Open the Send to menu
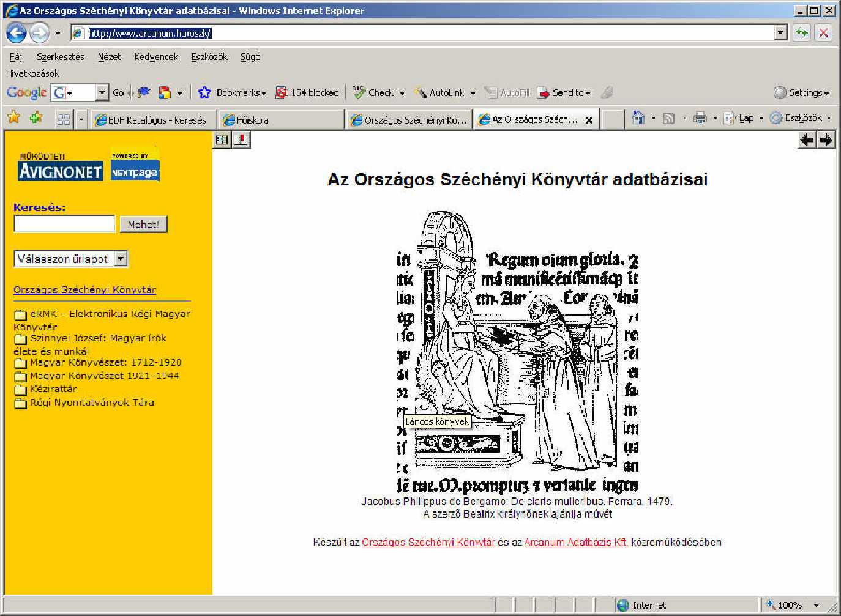Image resolution: width=841 pixels, height=616 pixels. [x=564, y=92]
